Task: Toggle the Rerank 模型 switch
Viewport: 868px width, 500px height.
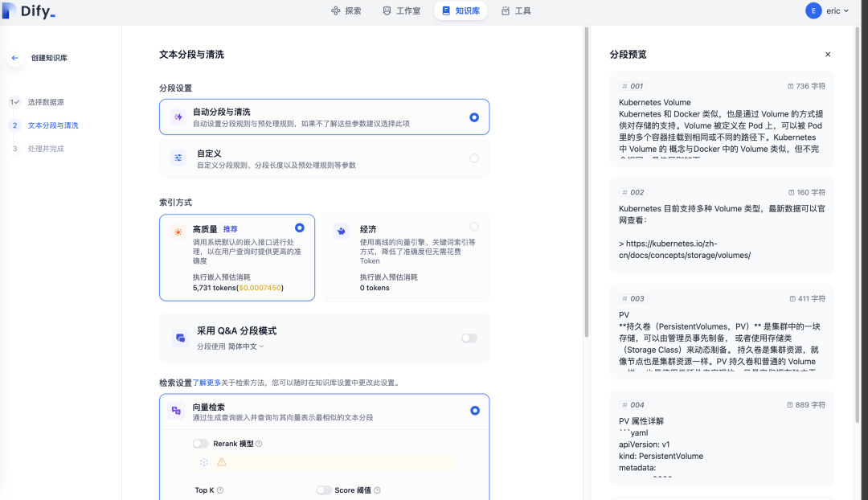Action: pyautogui.click(x=200, y=444)
